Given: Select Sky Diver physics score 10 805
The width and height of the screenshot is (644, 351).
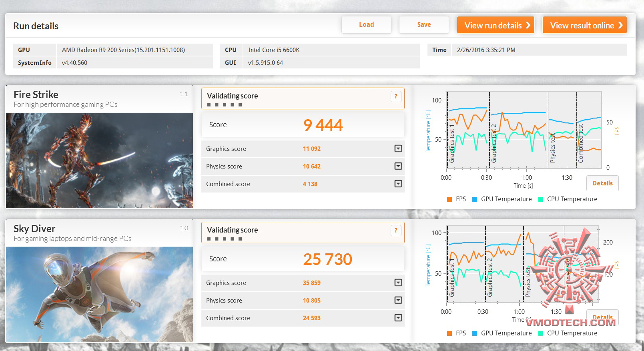Looking at the screenshot, I should coord(312,301).
